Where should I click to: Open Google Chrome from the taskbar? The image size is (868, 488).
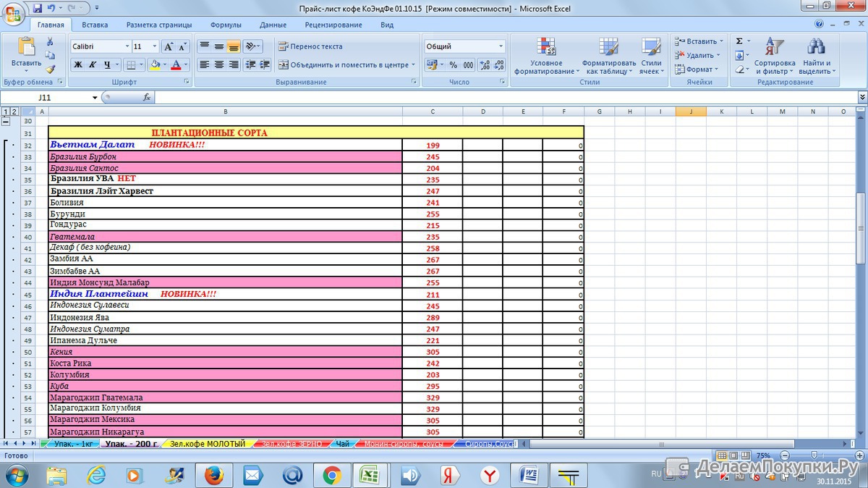tap(332, 475)
